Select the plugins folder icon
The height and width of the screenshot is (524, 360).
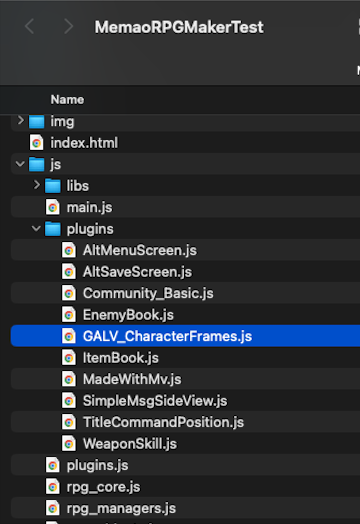(52, 229)
